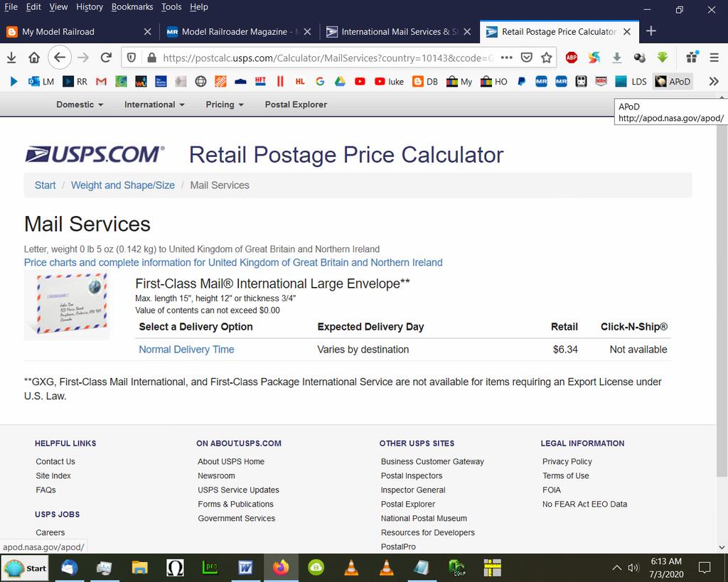Show hidden system tray icons
Viewport: 728px width, 582px height.
pyautogui.click(x=616, y=568)
